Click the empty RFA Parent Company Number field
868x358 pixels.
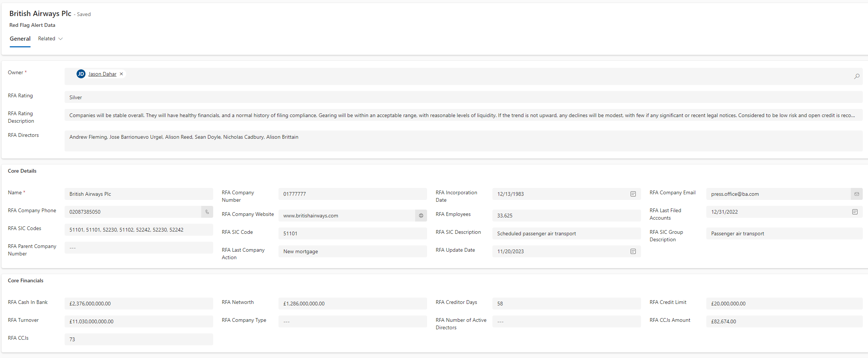(x=139, y=248)
